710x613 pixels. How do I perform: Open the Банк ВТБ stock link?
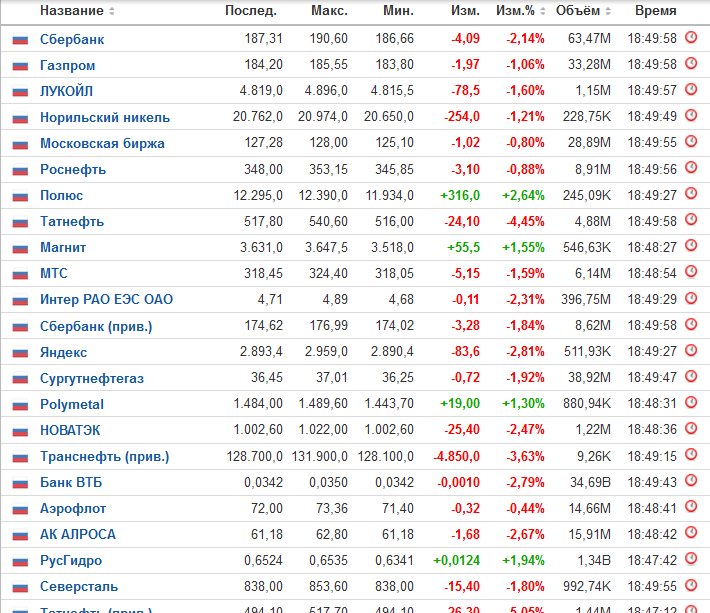click(71, 483)
